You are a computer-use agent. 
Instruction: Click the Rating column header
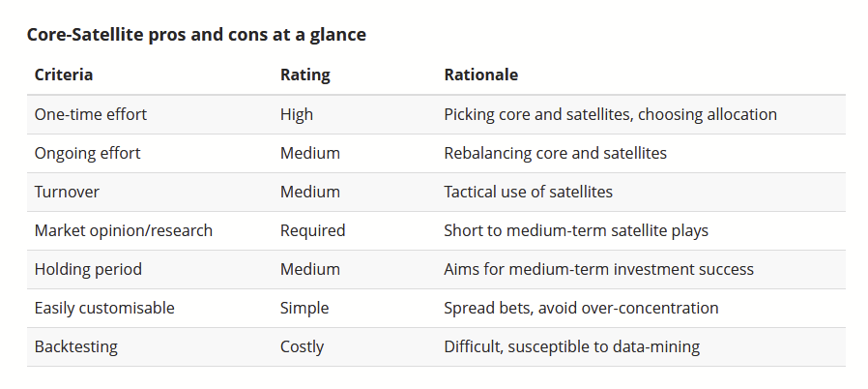[305, 75]
